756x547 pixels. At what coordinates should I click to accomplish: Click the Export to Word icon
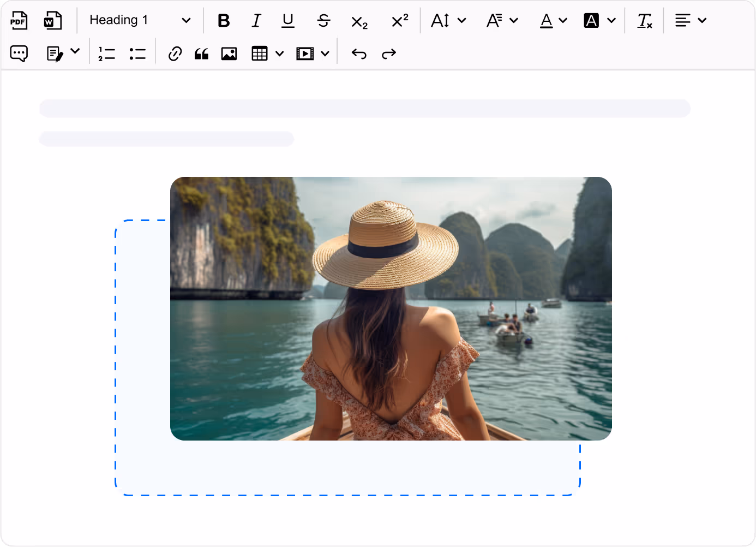53,21
